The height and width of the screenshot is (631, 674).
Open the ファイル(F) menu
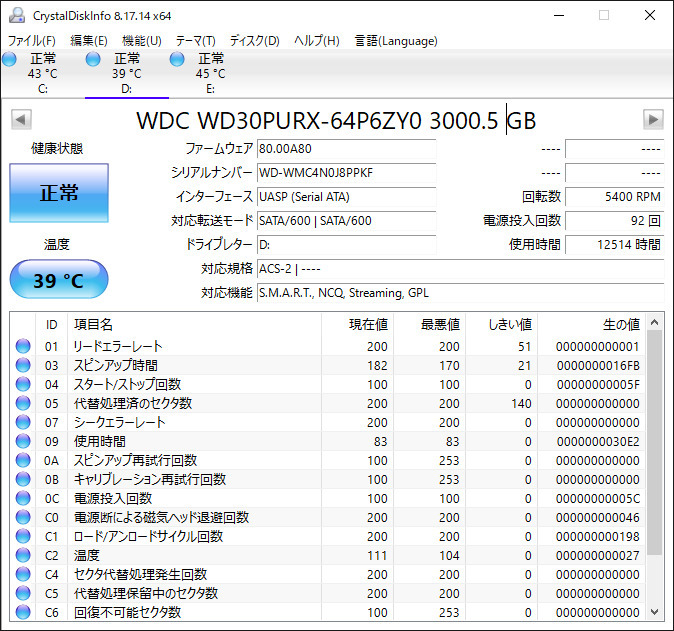pyautogui.click(x=32, y=41)
